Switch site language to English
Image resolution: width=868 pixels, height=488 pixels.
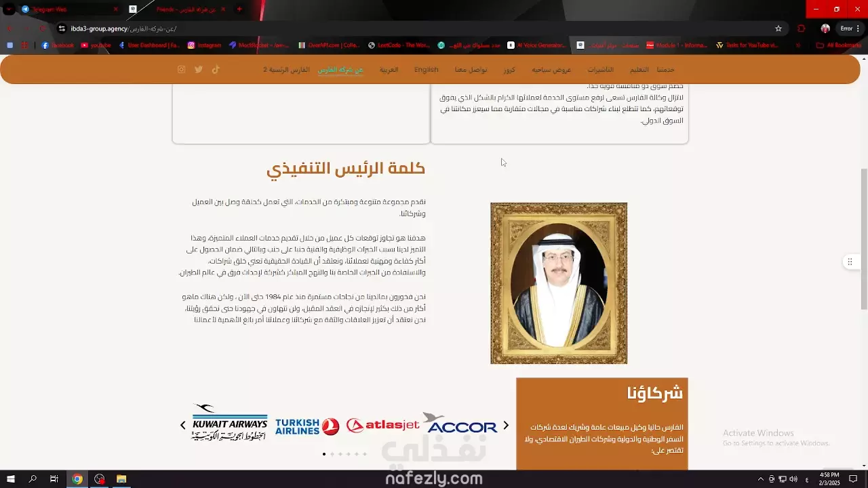[x=427, y=70]
